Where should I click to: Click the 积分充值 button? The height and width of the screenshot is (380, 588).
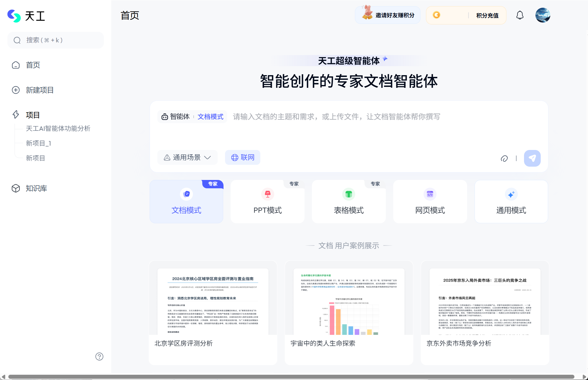click(487, 15)
